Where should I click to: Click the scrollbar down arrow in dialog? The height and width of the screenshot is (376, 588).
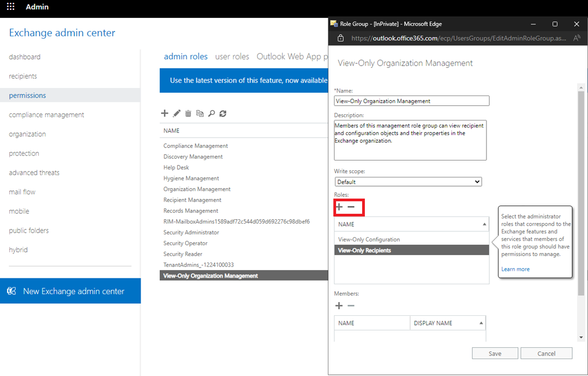pyautogui.click(x=581, y=337)
